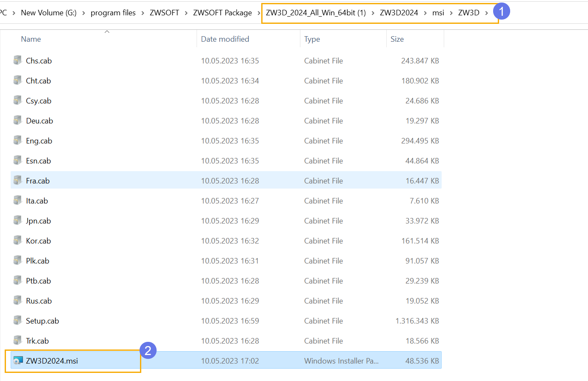Click the Trk.cab file name
Viewport: 588px width, 381px height.
[37, 341]
